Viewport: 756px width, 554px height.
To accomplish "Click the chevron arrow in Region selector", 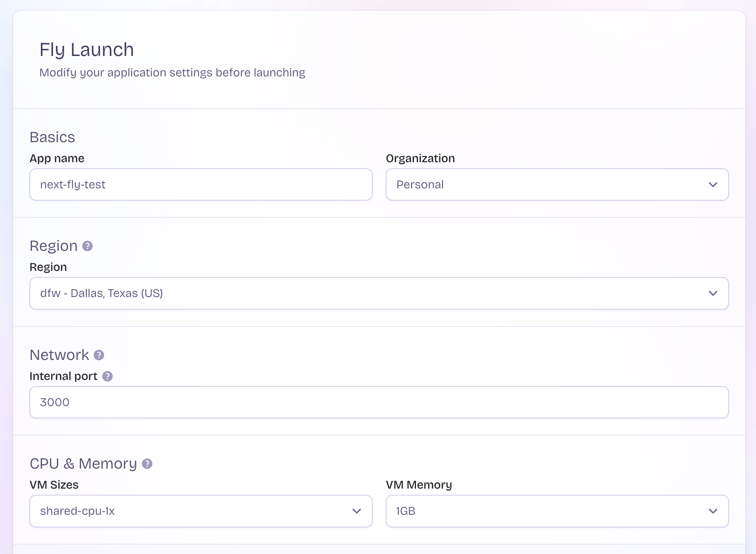I will [713, 293].
